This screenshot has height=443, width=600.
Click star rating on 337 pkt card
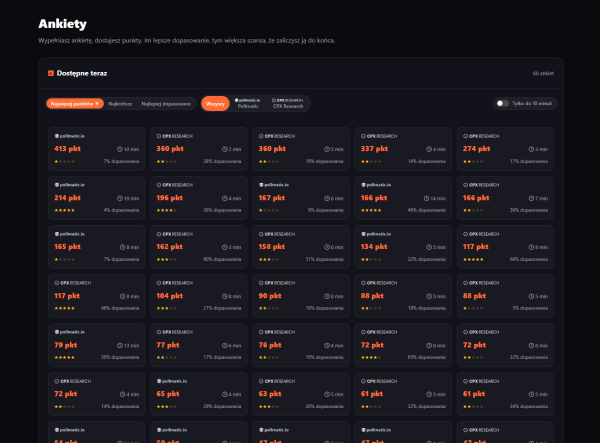pos(371,161)
